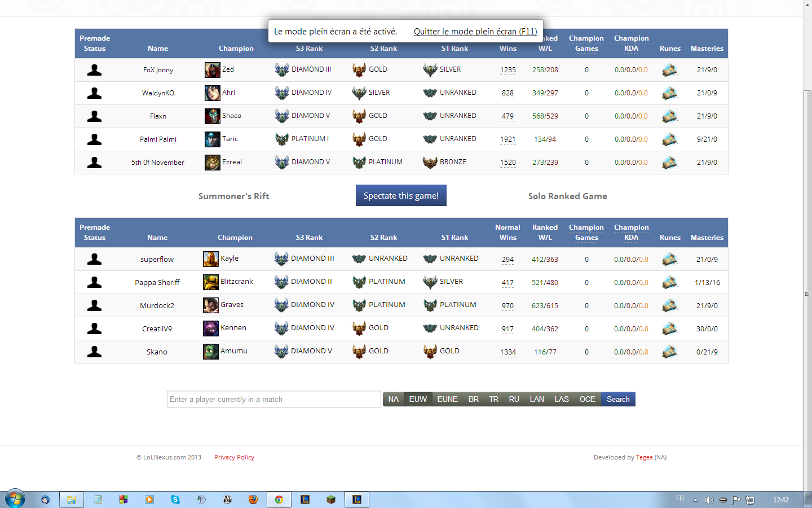Image resolution: width=812 pixels, height=508 pixels.
Task: Open runes icon for 5th 0f November
Action: click(669, 163)
